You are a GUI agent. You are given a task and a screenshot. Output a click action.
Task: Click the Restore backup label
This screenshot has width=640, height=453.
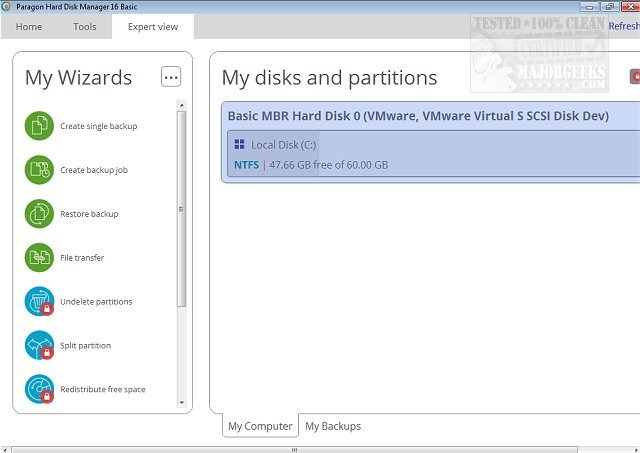(x=89, y=213)
